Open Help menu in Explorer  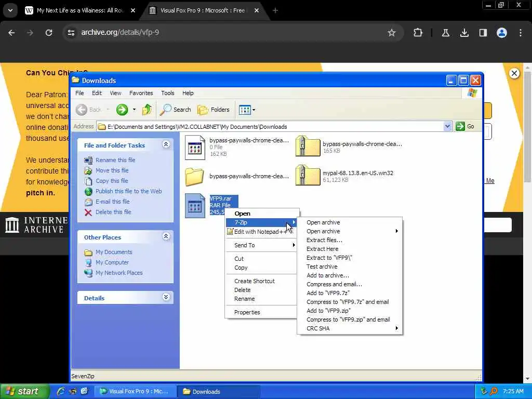tap(188, 93)
